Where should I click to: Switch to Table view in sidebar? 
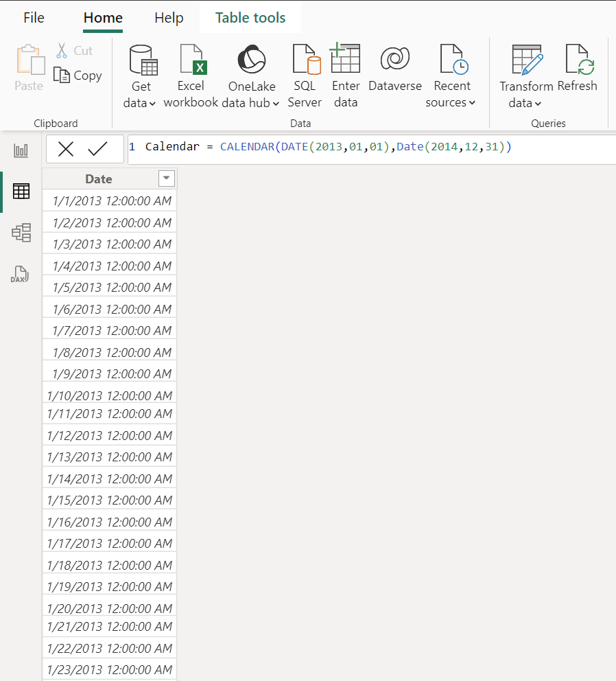[x=21, y=191]
